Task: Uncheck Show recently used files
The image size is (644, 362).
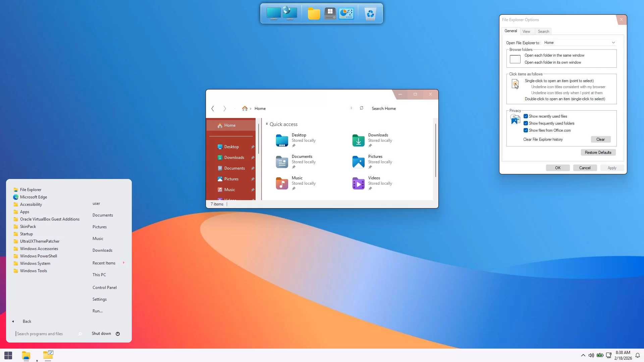Action: tap(526, 116)
